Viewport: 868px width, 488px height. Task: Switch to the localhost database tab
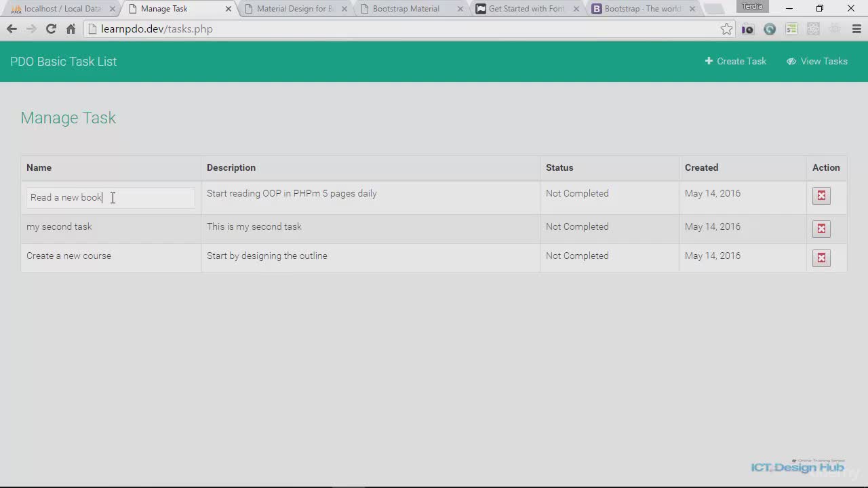pyautogui.click(x=61, y=9)
